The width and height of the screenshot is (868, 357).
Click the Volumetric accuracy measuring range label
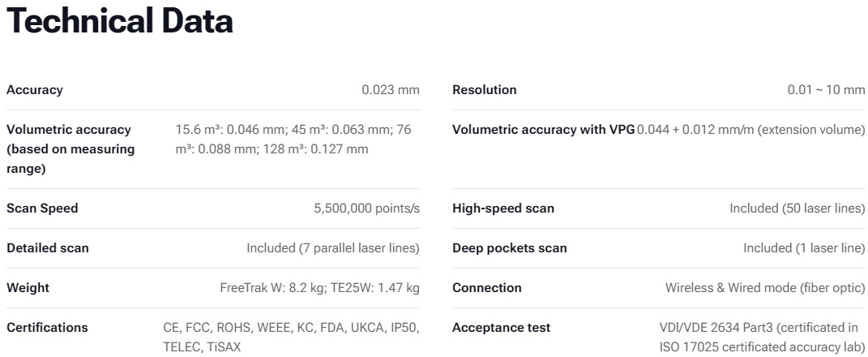pos(71,149)
